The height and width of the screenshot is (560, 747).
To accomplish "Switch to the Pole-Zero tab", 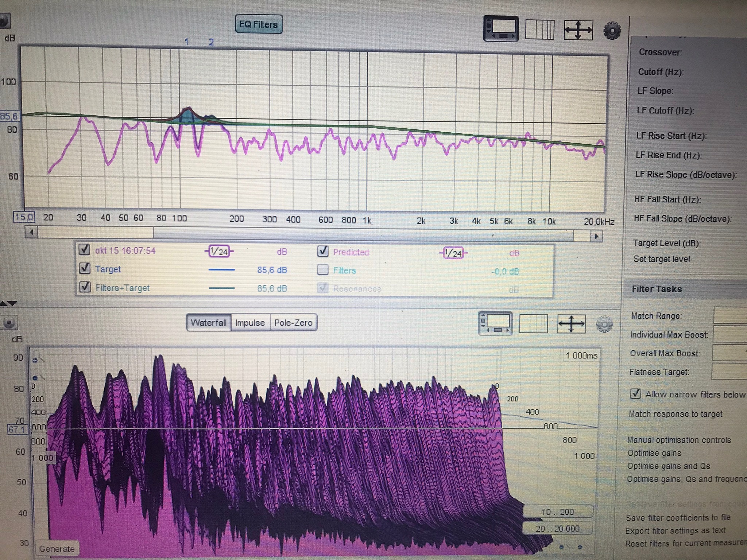I will [294, 323].
